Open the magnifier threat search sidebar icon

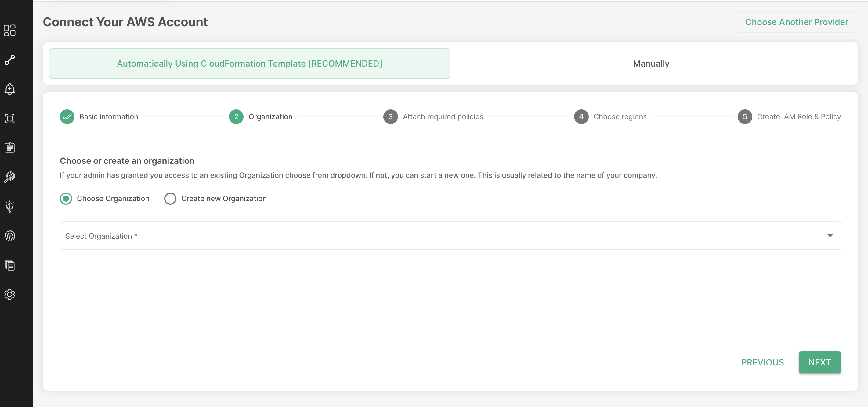coord(10,177)
